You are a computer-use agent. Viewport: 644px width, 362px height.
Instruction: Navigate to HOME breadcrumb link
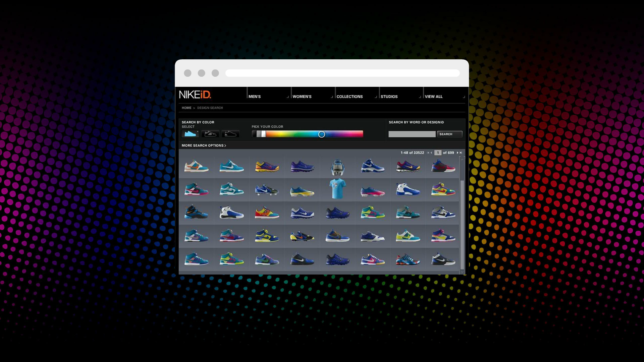click(x=186, y=108)
